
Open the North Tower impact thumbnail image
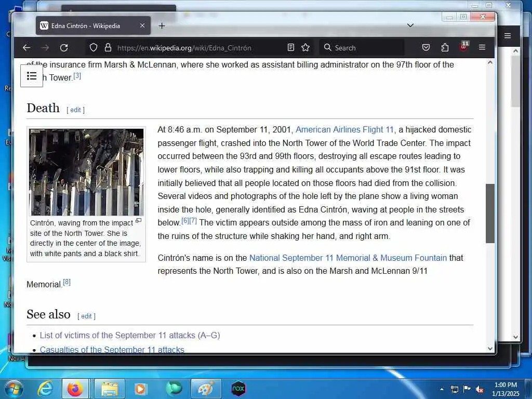(x=86, y=172)
